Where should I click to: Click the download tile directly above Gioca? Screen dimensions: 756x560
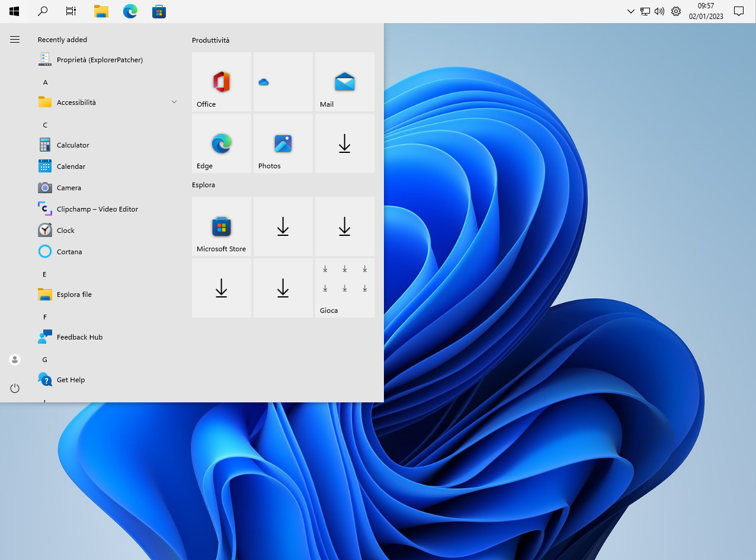[x=345, y=226]
